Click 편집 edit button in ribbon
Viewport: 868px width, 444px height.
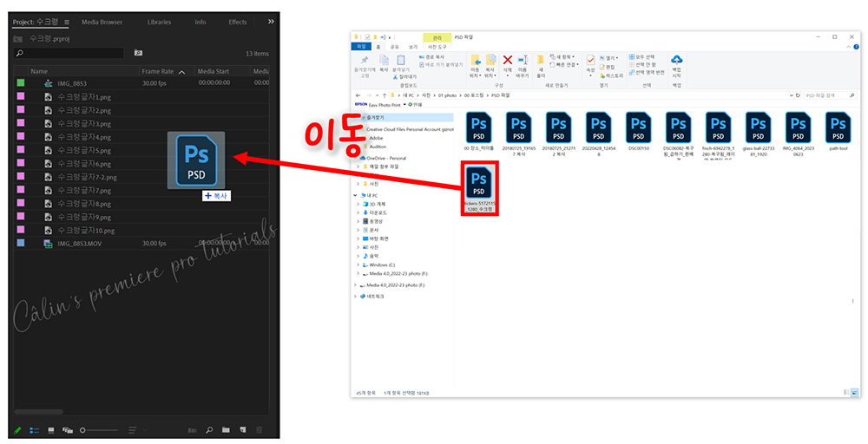point(608,67)
